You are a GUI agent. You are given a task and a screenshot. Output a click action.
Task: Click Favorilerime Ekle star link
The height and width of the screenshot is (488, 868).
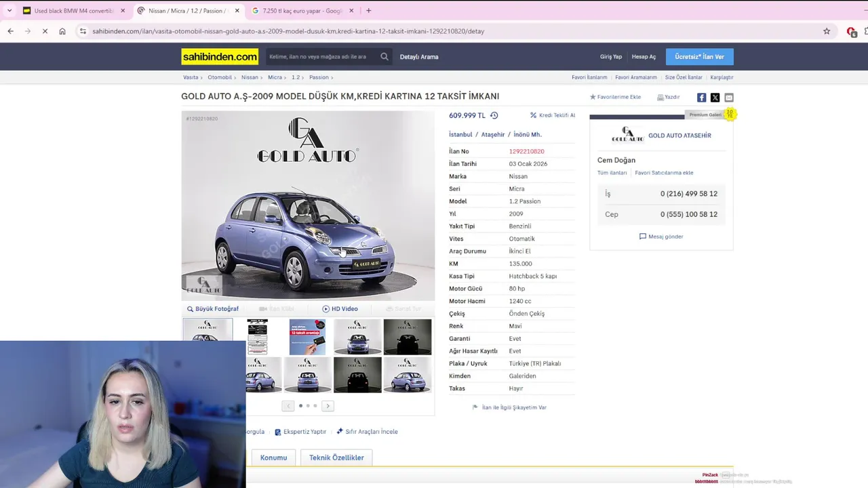(x=615, y=97)
